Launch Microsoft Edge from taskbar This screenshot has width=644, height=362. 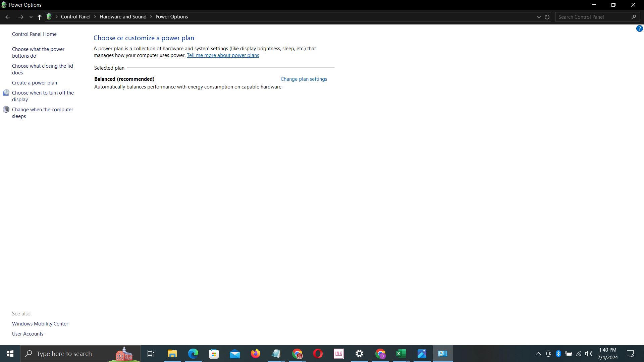(193, 354)
